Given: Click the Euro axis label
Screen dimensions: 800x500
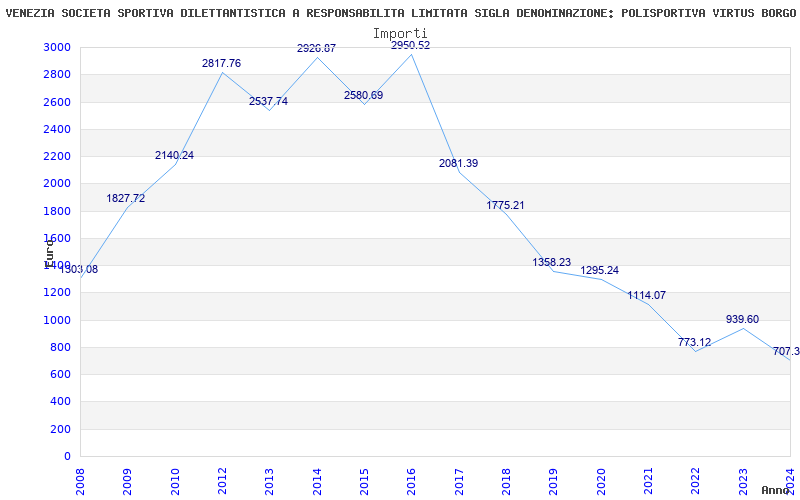Looking at the screenshot, I should (49, 254).
